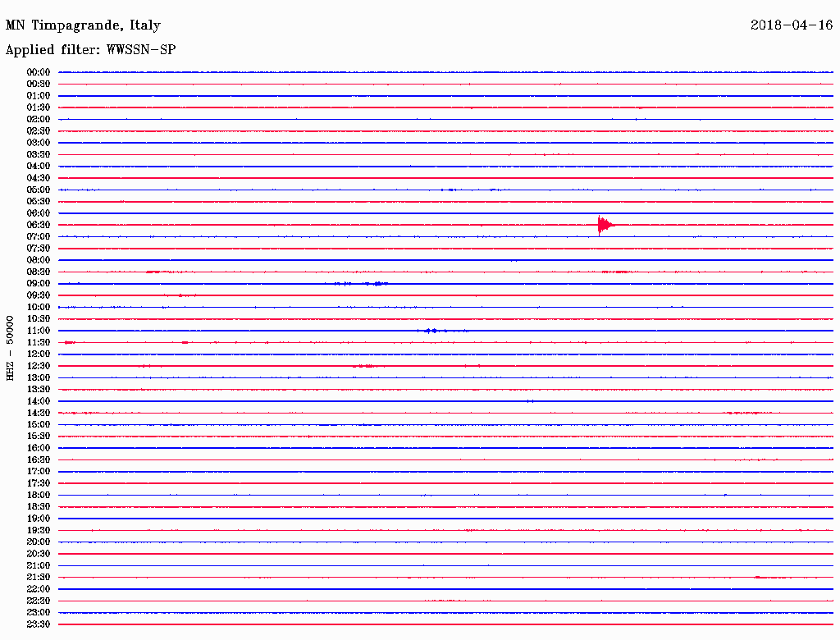Select the date label 2018-04-16

791,25
